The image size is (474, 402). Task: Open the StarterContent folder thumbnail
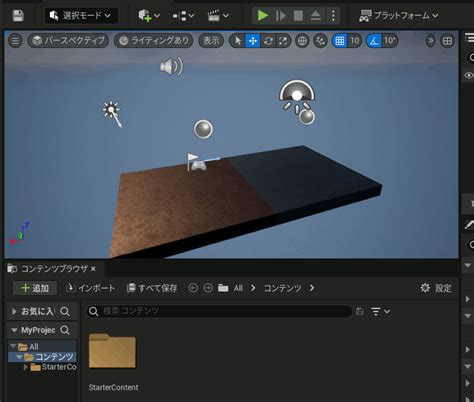click(x=112, y=351)
